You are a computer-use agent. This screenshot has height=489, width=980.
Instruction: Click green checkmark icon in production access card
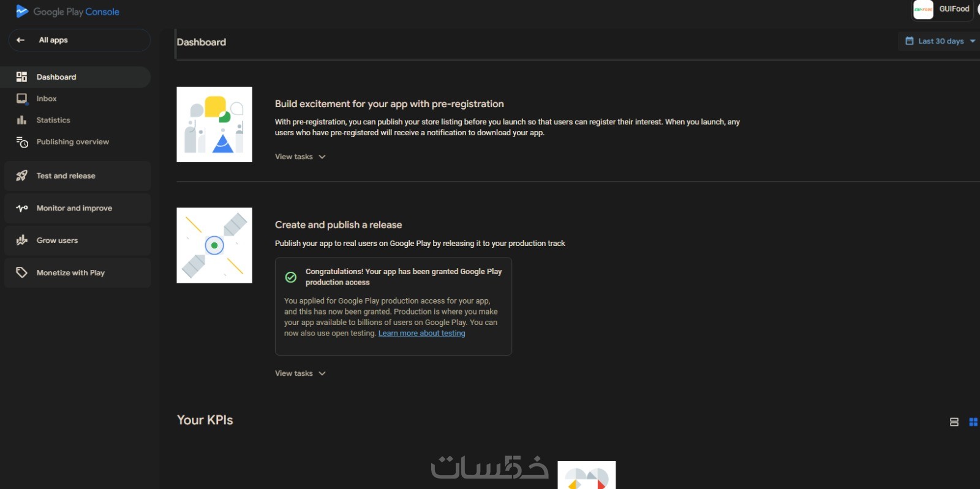pos(291,277)
